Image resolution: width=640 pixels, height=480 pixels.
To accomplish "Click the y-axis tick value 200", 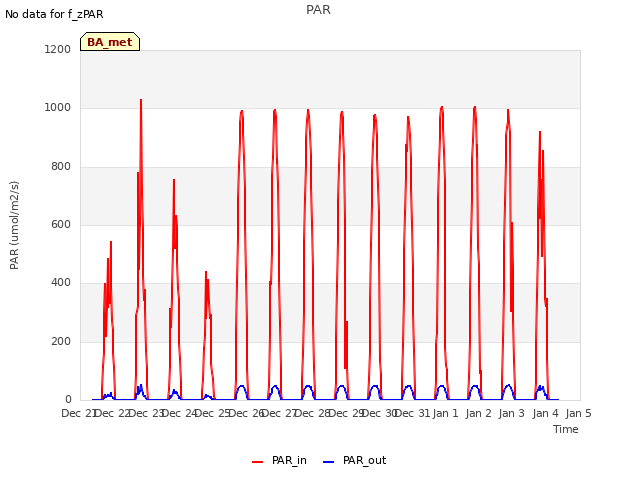I will coord(61,341).
